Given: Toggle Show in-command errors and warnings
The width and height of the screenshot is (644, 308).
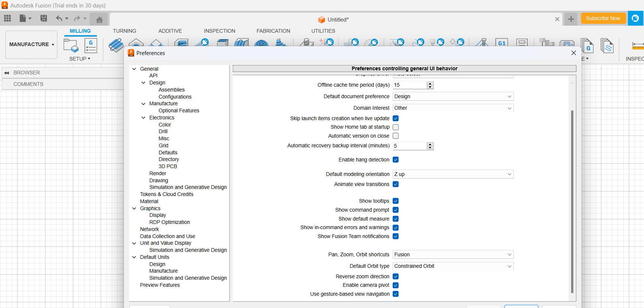Looking at the screenshot, I should (396, 228).
